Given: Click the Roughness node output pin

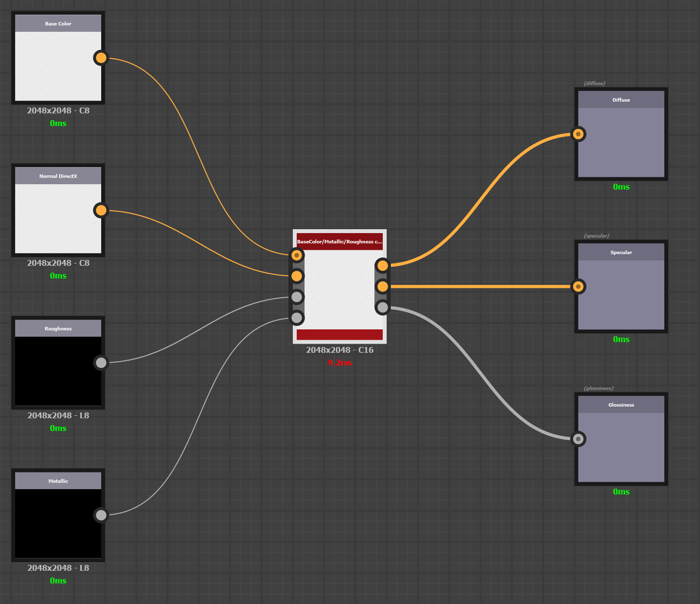Looking at the screenshot, I should [101, 363].
